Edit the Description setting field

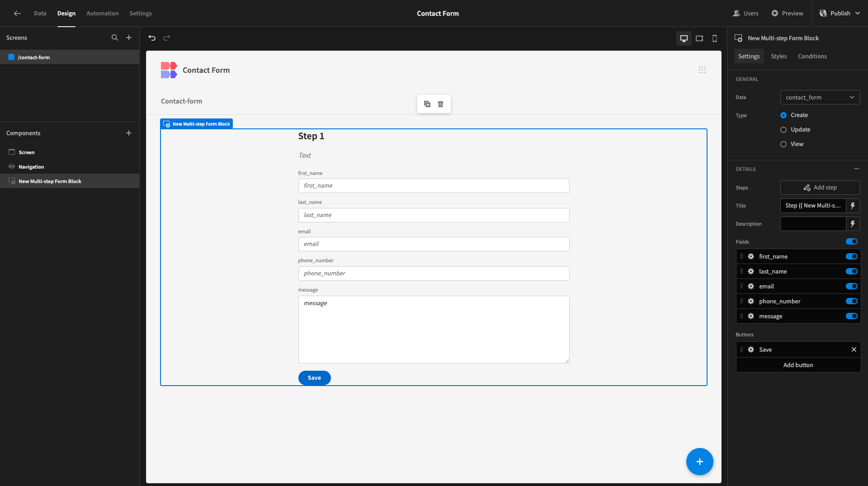point(813,224)
